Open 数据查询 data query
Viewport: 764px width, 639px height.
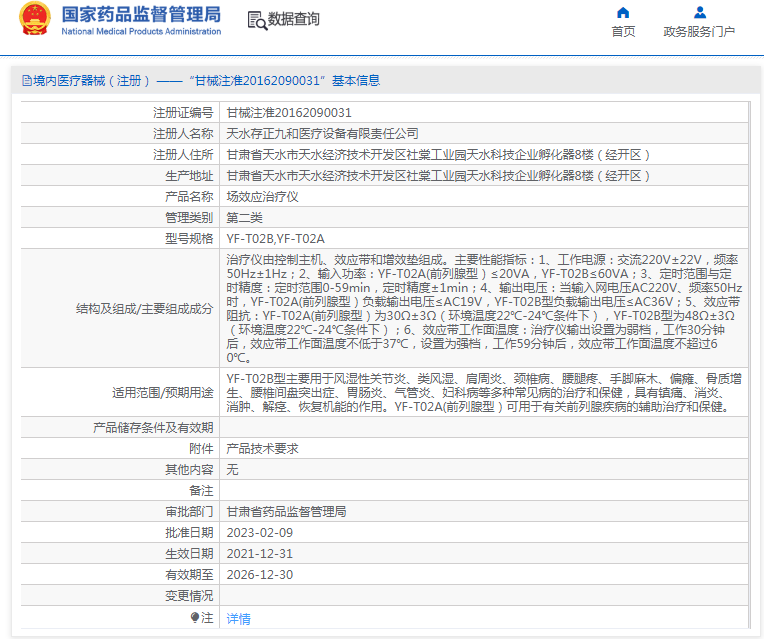point(294,19)
